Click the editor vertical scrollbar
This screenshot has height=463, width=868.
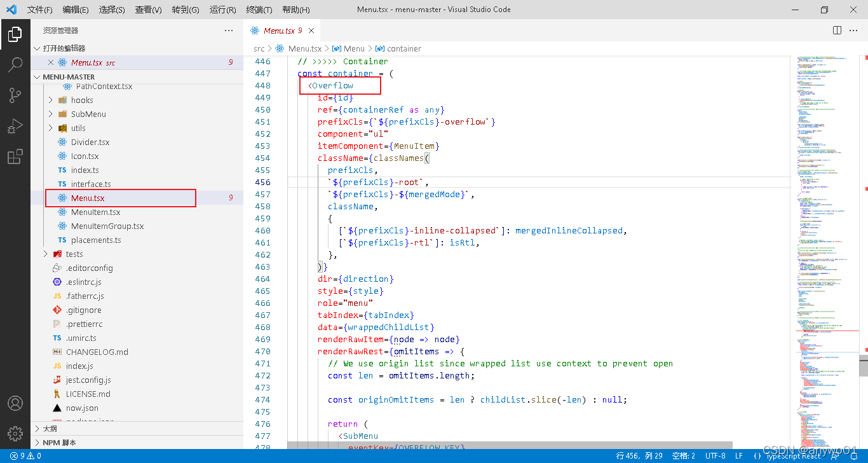click(x=864, y=366)
